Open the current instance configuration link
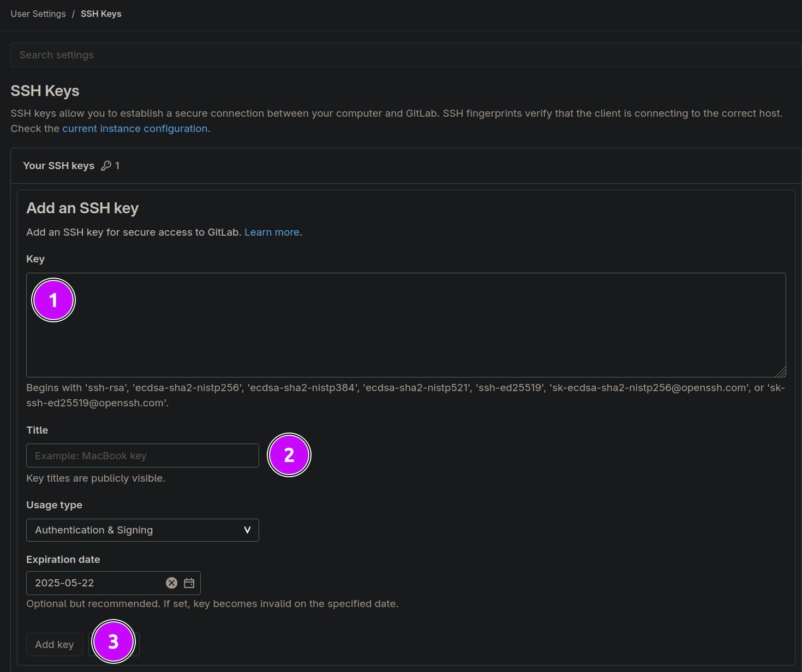 (x=135, y=129)
